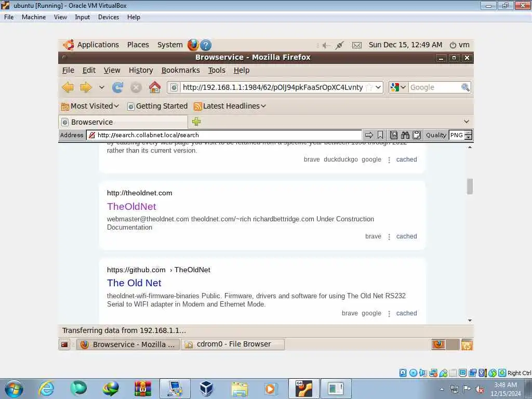Click the GNOME panel help icon

click(x=206, y=45)
